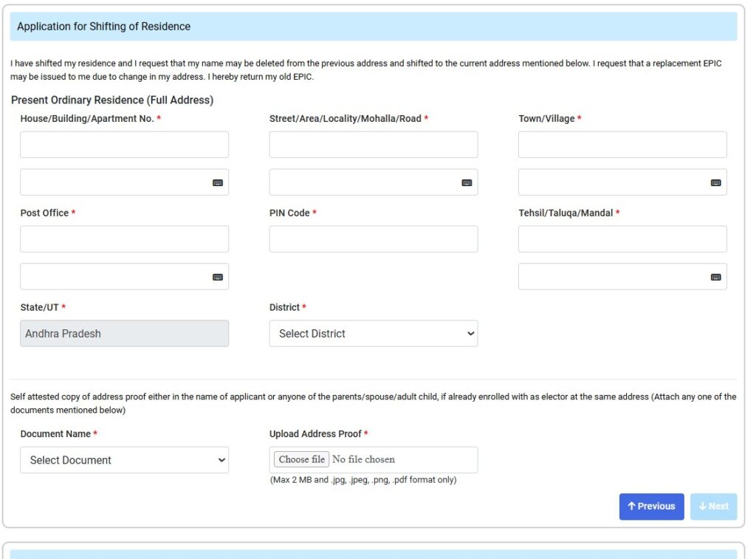Click the Town/Village input field
Image resolution: width=756 pixels, height=559 pixels.
click(622, 144)
